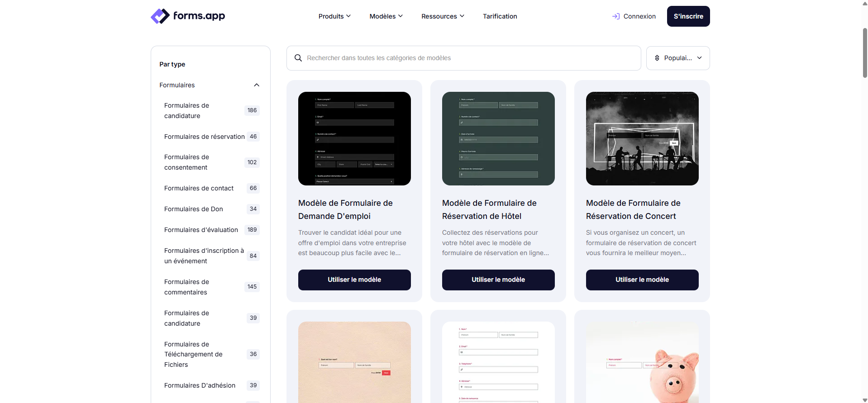Click the Formulaires section label
The height and width of the screenshot is (403, 868).
point(177,85)
